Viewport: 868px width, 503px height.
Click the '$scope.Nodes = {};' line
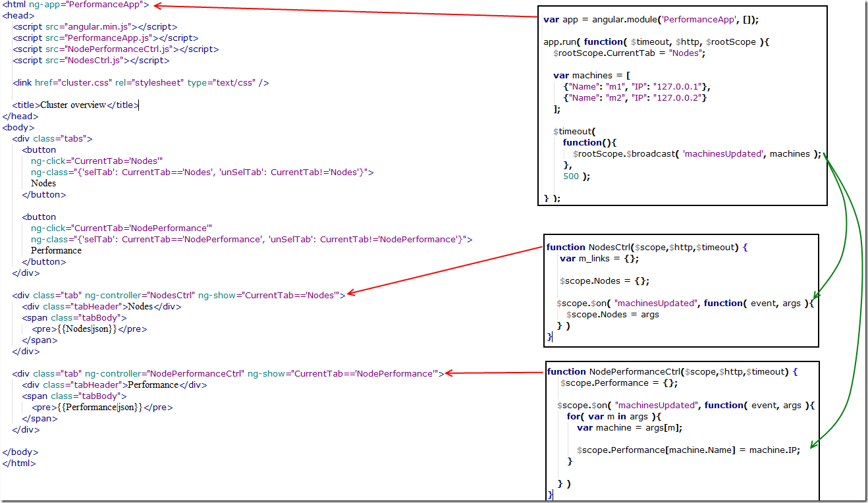(605, 280)
